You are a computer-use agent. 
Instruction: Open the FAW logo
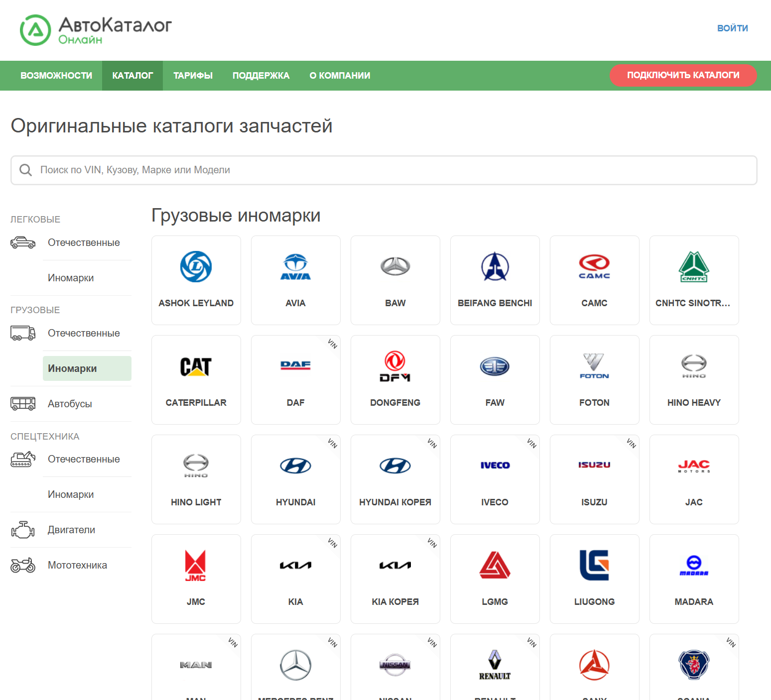(x=495, y=366)
